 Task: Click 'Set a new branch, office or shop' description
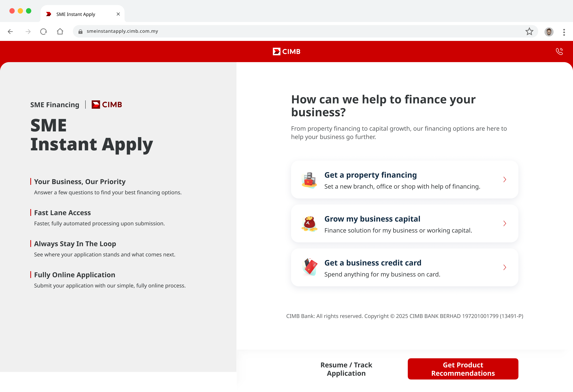click(402, 187)
